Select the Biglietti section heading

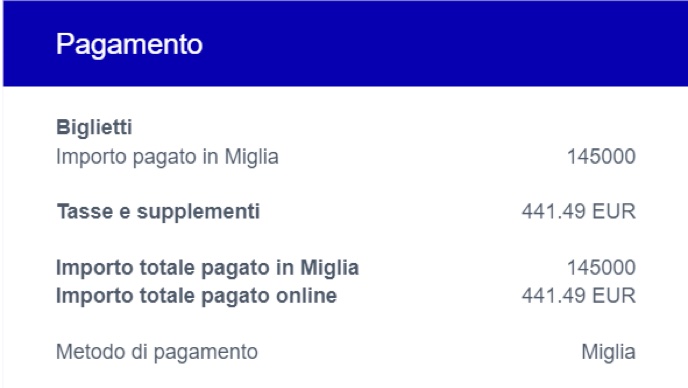94,127
